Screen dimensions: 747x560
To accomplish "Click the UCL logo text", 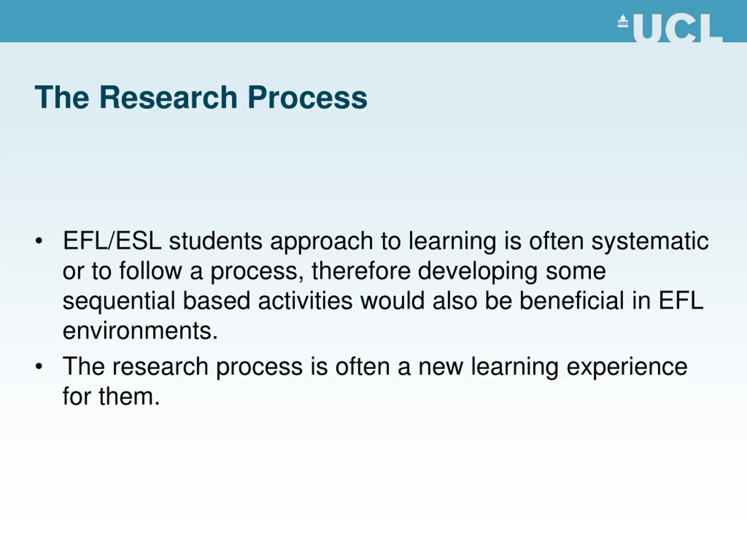I will 678,28.
